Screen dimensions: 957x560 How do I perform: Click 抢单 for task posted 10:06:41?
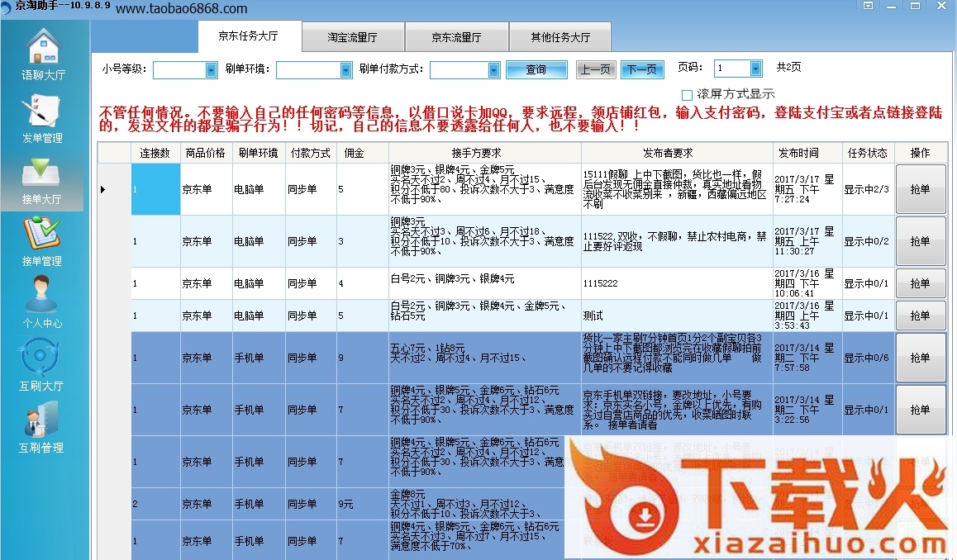tap(921, 283)
